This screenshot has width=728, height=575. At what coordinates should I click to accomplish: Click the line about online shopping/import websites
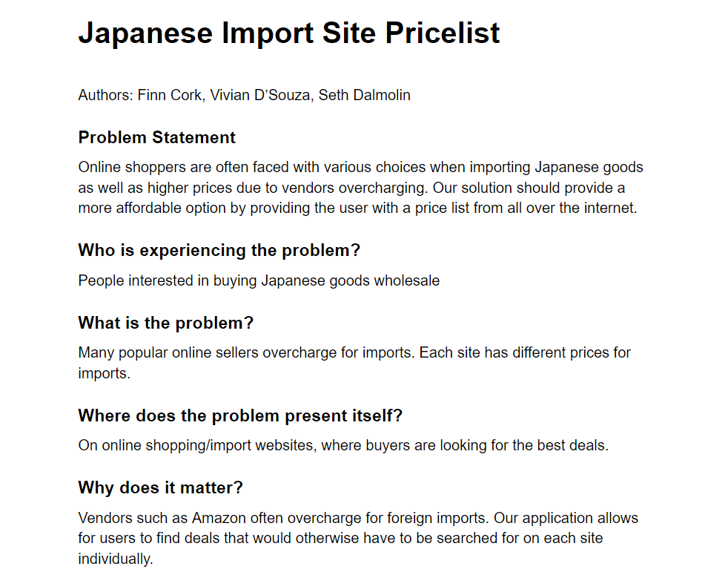pos(343,445)
